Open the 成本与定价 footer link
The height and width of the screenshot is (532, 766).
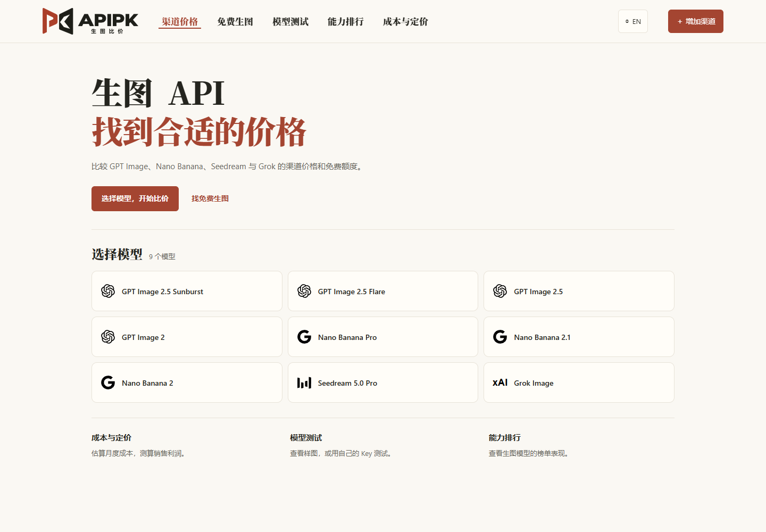click(x=111, y=438)
